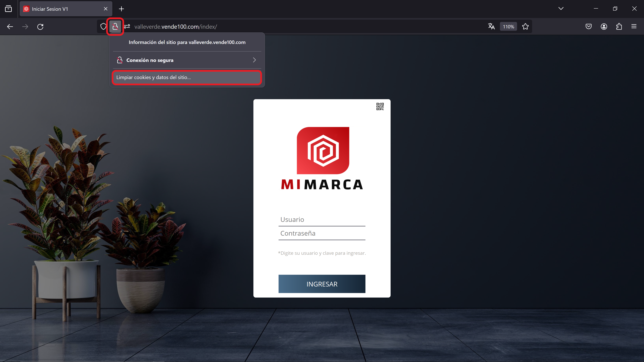This screenshot has width=644, height=362.
Task: Click the QR code login icon
Action: (x=380, y=107)
